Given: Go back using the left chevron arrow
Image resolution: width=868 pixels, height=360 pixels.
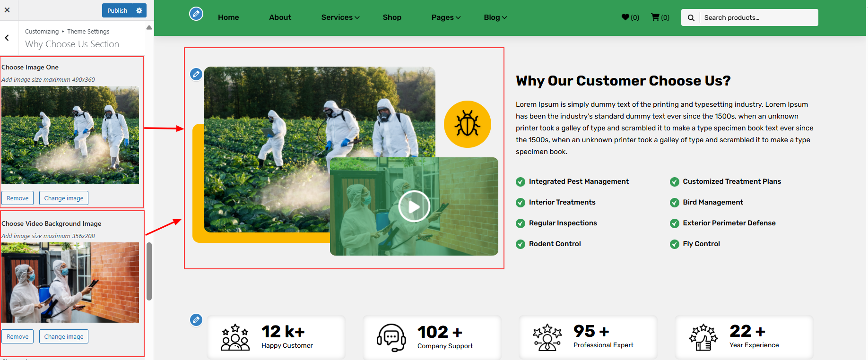Looking at the screenshot, I should (x=7, y=38).
